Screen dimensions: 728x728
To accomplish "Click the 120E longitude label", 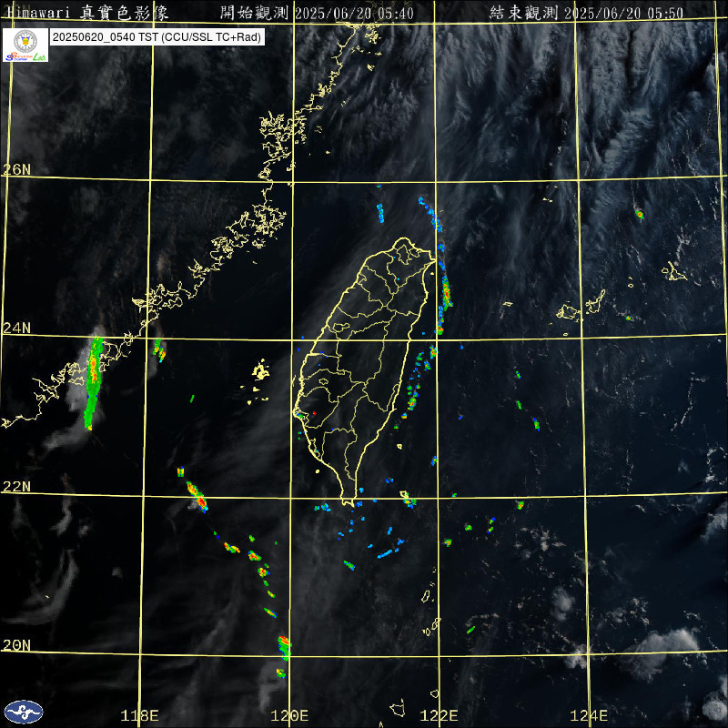I will click(289, 715).
